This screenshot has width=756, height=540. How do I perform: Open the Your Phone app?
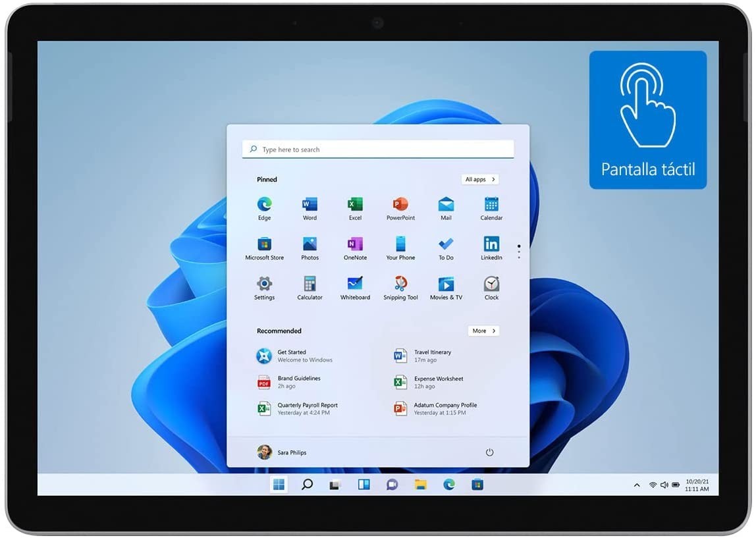pyautogui.click(x=400, y=248)
